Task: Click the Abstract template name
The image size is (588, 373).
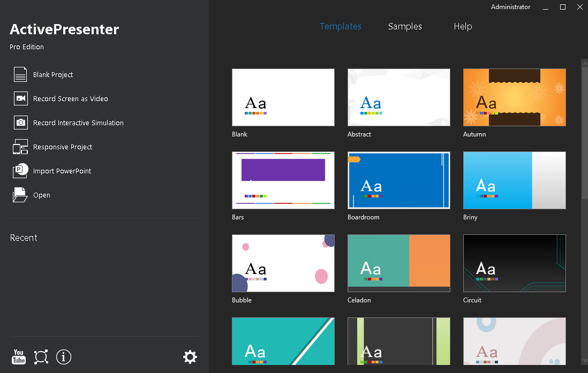Action: 359,134
